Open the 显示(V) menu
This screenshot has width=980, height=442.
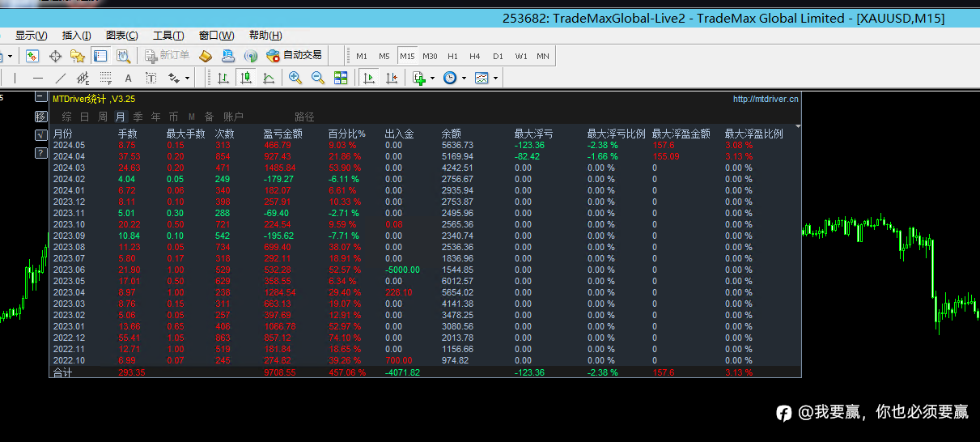click(32, 36)
